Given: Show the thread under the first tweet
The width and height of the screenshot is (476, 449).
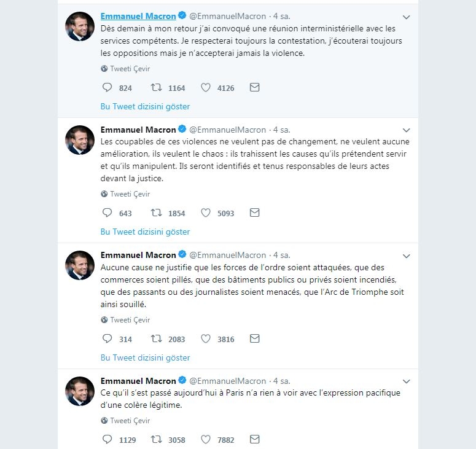Looking at the screenshot, I should (145, 106).
